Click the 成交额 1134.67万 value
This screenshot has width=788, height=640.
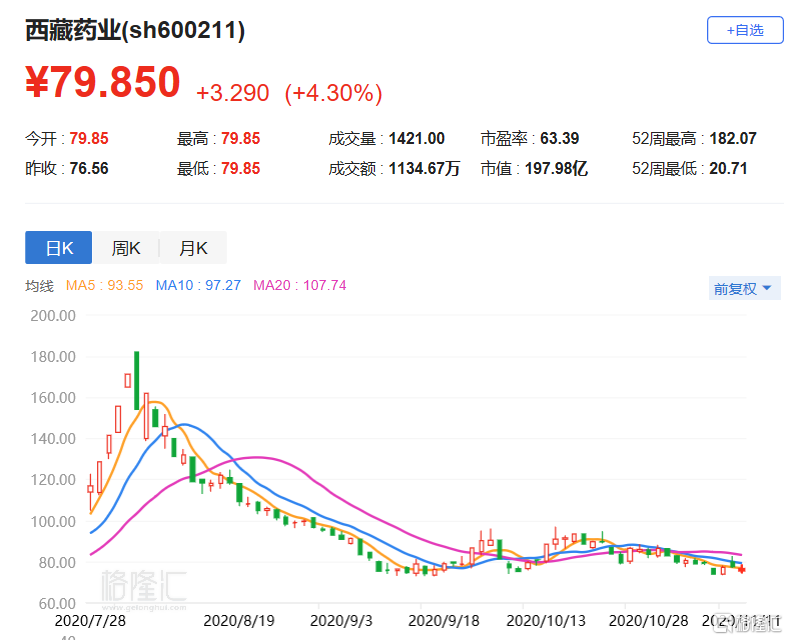(x=424, y=168)
